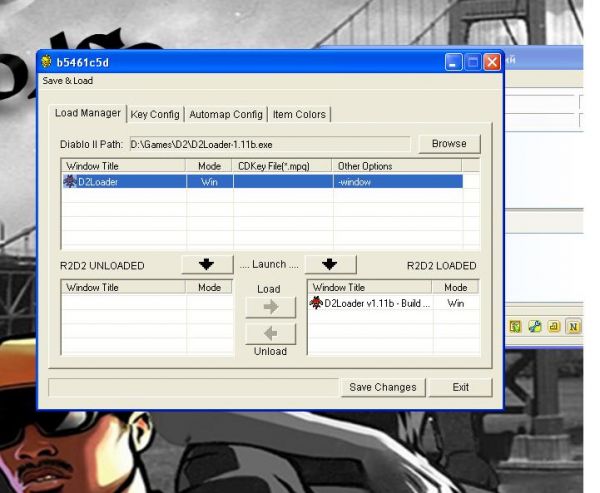Screen dimensions: 600x493
Task: Open the Automap Config tab
Action: click(226, 115)
